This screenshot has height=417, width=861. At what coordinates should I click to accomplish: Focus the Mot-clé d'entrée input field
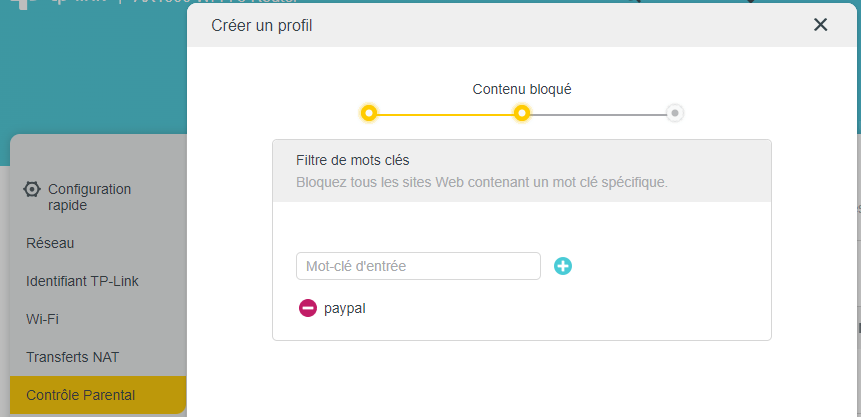coord(418,266)
